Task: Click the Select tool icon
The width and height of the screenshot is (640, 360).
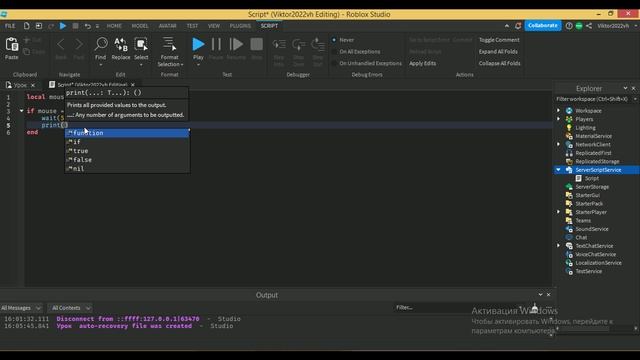Action: click(x=141, y=44)
